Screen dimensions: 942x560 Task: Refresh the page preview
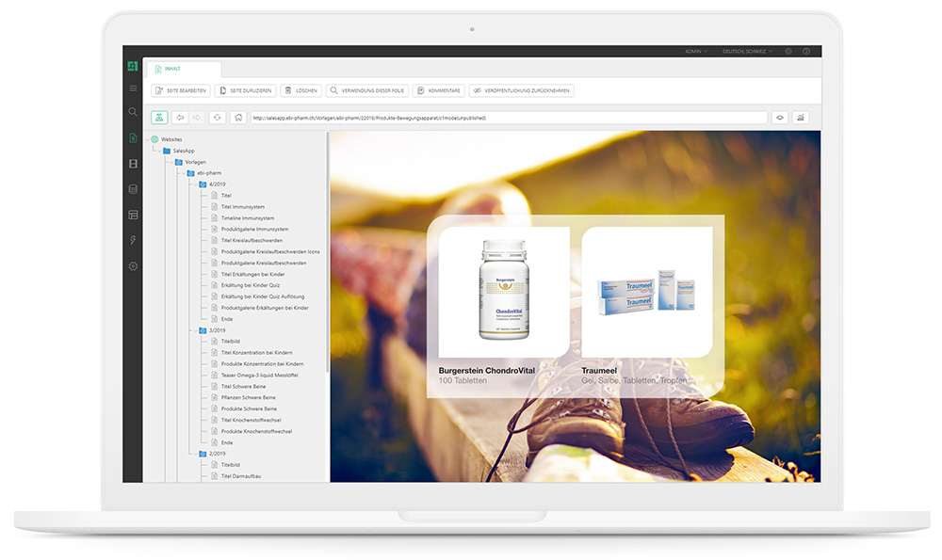pos(218,118)
